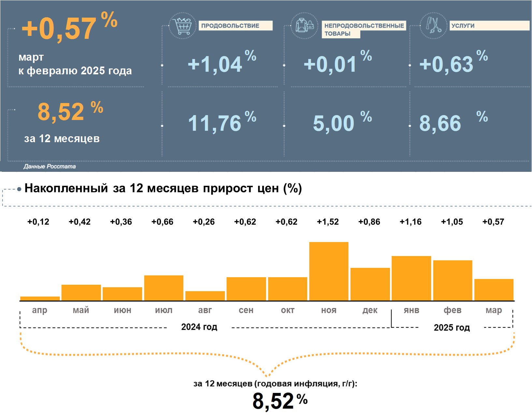Screen dimensions: 532x419
Task: Click the clothing non-food goods icon
Action: tap(305, 26)
